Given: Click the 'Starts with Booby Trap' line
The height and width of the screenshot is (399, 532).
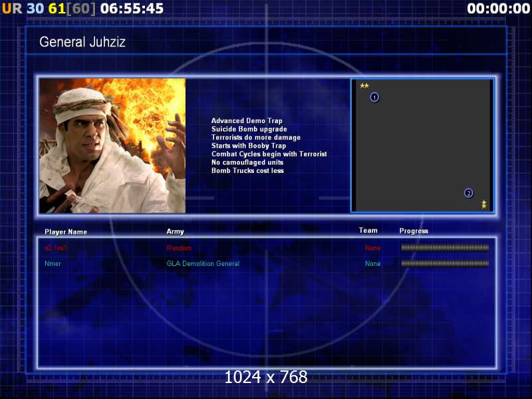Looking at the screenshot, I should pos(248,146).
